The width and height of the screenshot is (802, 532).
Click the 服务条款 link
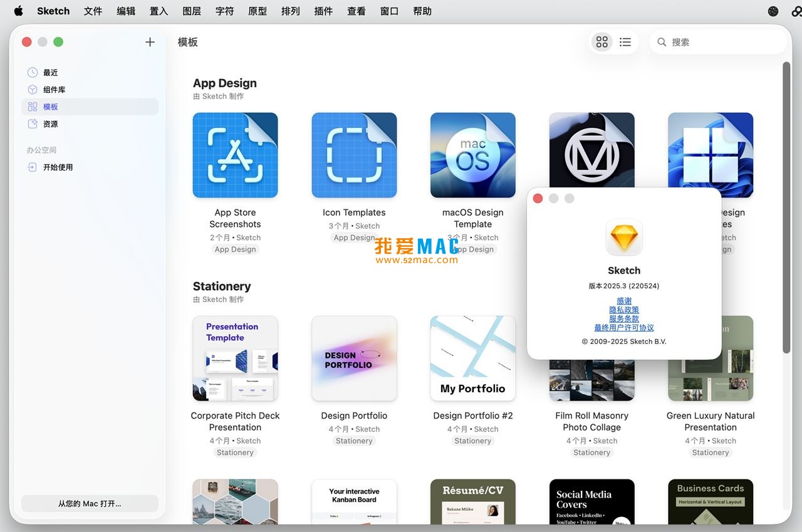(623, 318)
